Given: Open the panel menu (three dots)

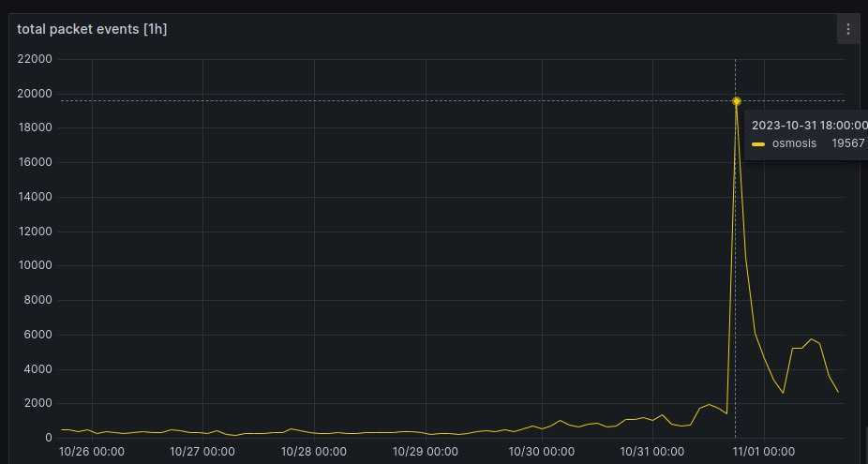Looking at the screenshot, I should tap(847, 29).
